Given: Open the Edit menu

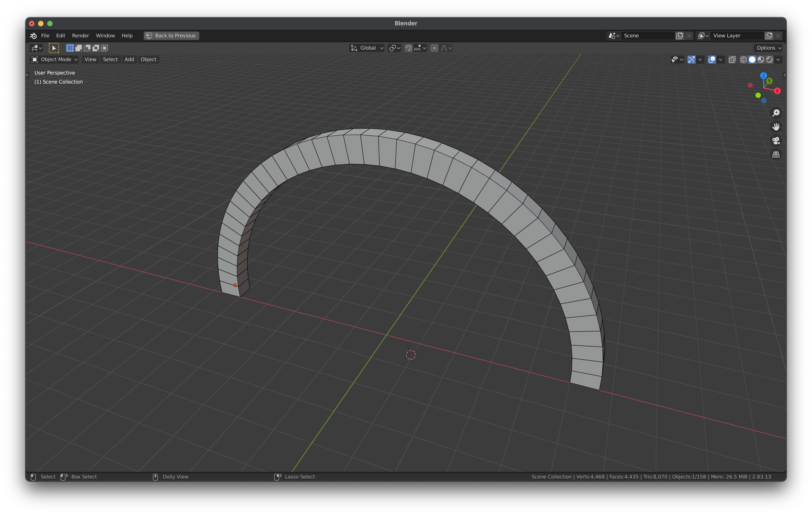Looking at the screenshot, I should (x=61, y=36).
